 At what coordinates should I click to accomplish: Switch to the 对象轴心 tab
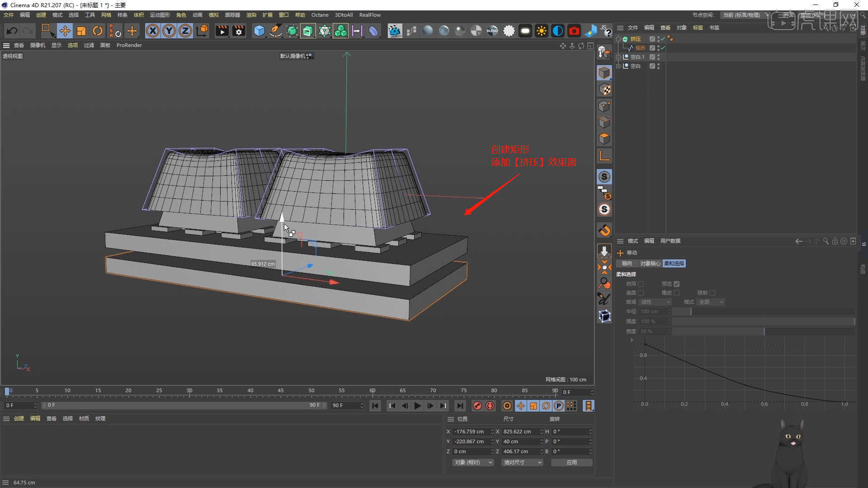tap(650, 263)
